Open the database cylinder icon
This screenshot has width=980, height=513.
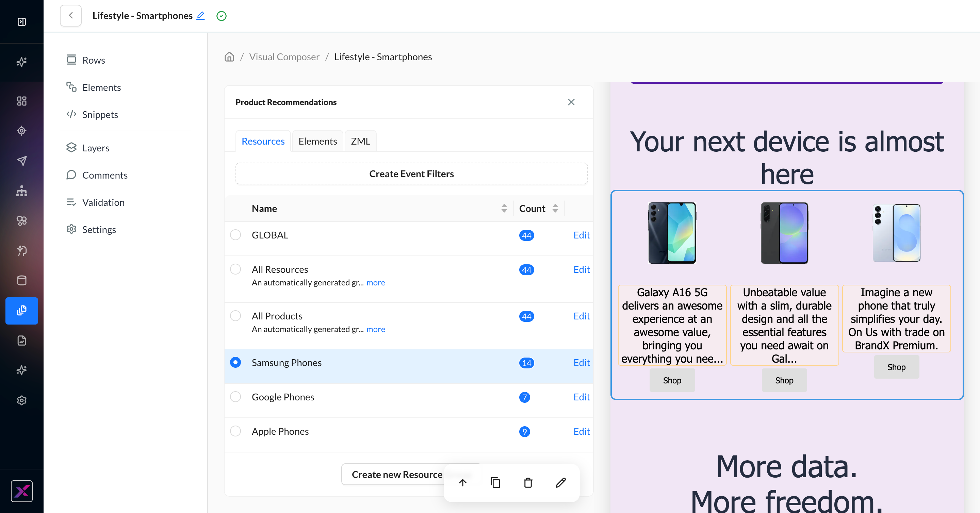click(22, 281)
